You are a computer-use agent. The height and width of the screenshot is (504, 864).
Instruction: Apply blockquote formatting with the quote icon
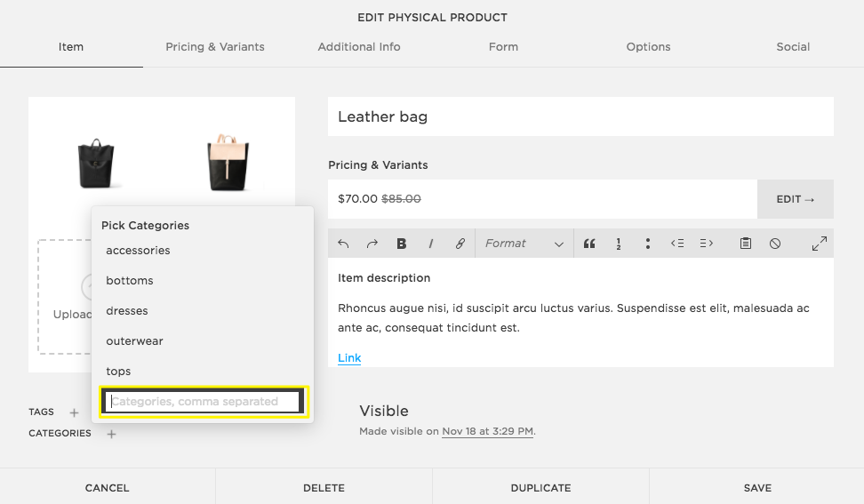(588, 244)
